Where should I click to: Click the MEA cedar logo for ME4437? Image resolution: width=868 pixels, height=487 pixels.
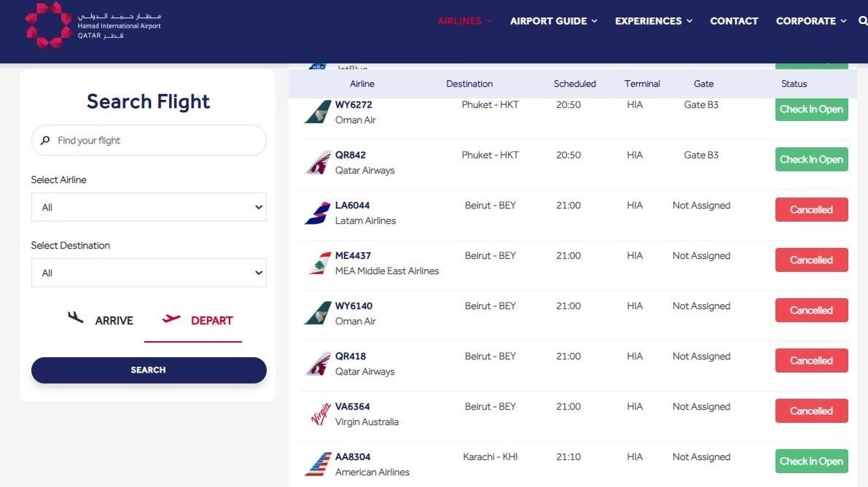[318, 263]
